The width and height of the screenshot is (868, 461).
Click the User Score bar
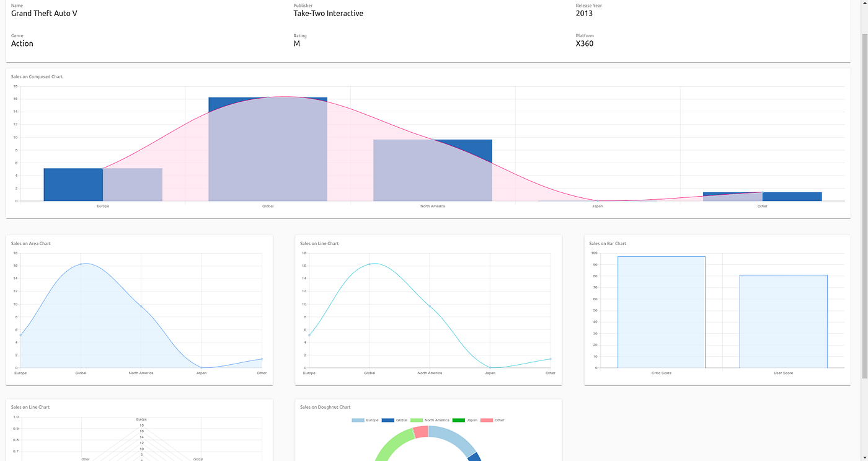click(783, 321)
